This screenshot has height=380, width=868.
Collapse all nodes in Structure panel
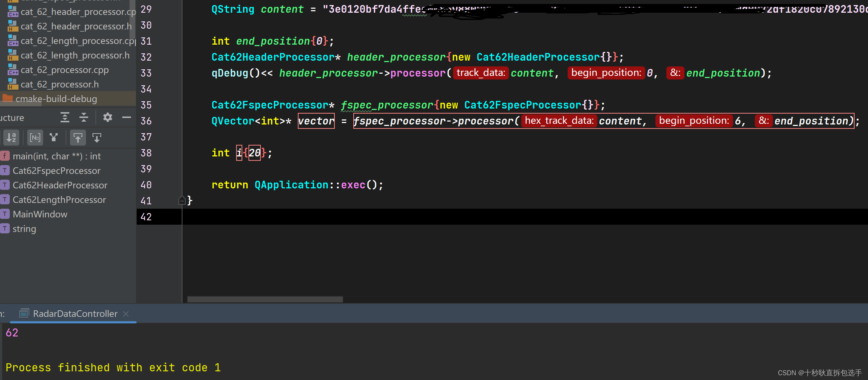(x=84, y=117)
